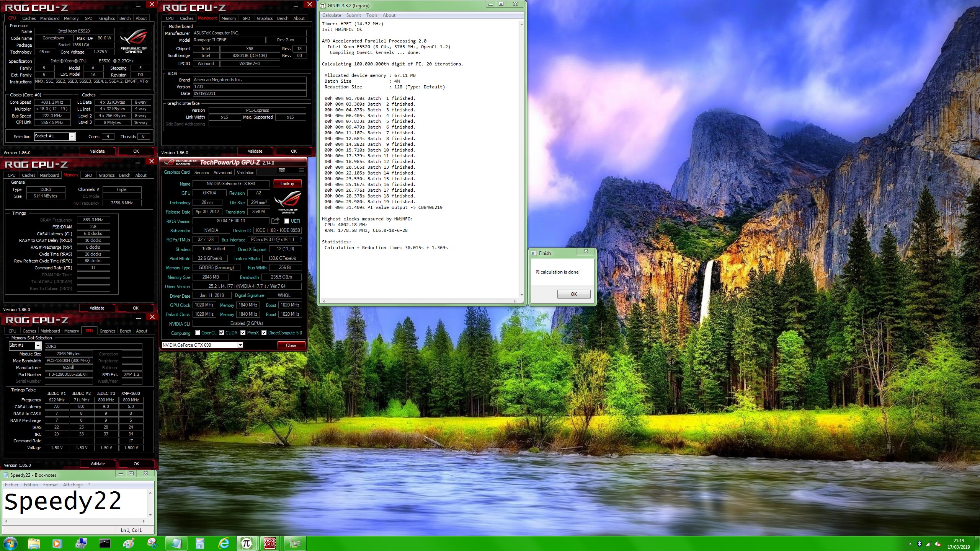Click the Notepad text area with Speedy22
The height and width of the screenshot is (551, 980).
pyautogui.click(x=75, y=504)
